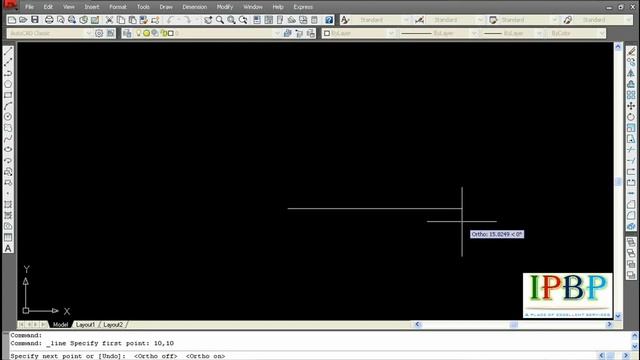Viewport: 640px width, 360px height.
Task: Select the Fillet tool
Action: click(x=631, y=215)
